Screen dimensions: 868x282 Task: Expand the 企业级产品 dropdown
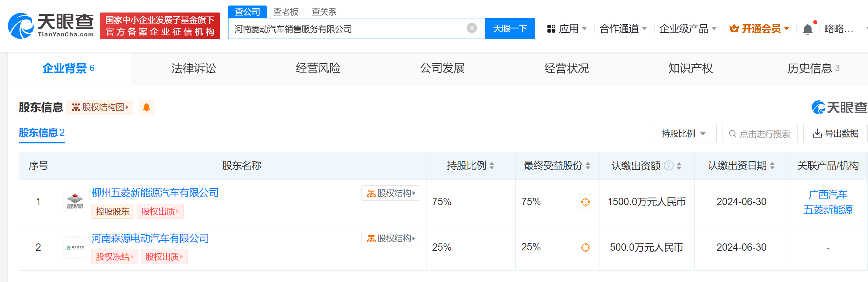[x=688, y=29]
